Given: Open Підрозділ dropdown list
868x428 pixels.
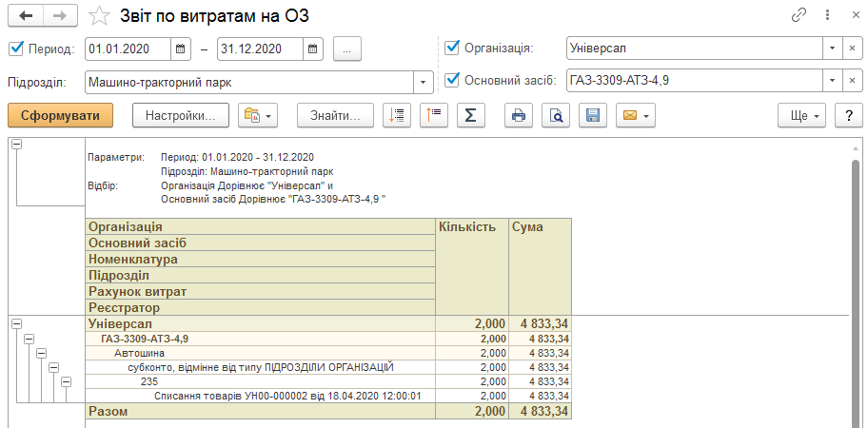Looking at the screenshot, I should click(423, 83).
